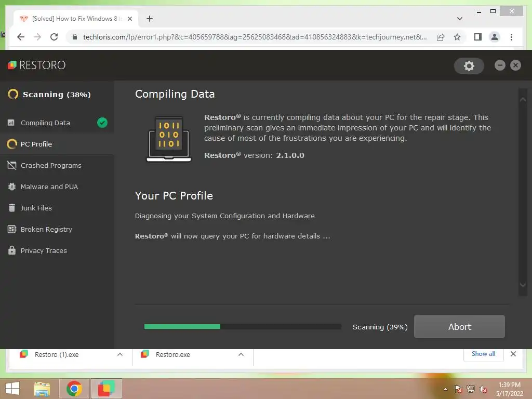Screen dimensions: 532x399
Task: Open Crashed Programs section
Action: tap(57, 166)
